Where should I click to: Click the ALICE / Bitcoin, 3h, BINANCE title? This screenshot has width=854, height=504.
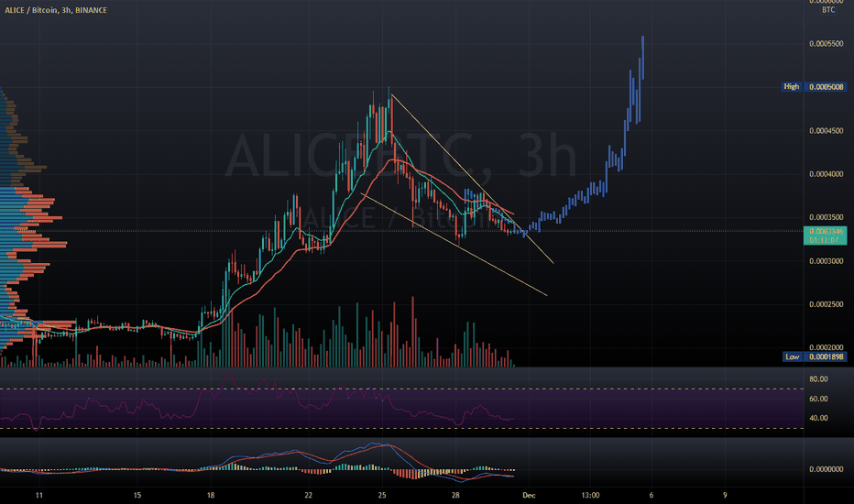(x=56, y=10)
